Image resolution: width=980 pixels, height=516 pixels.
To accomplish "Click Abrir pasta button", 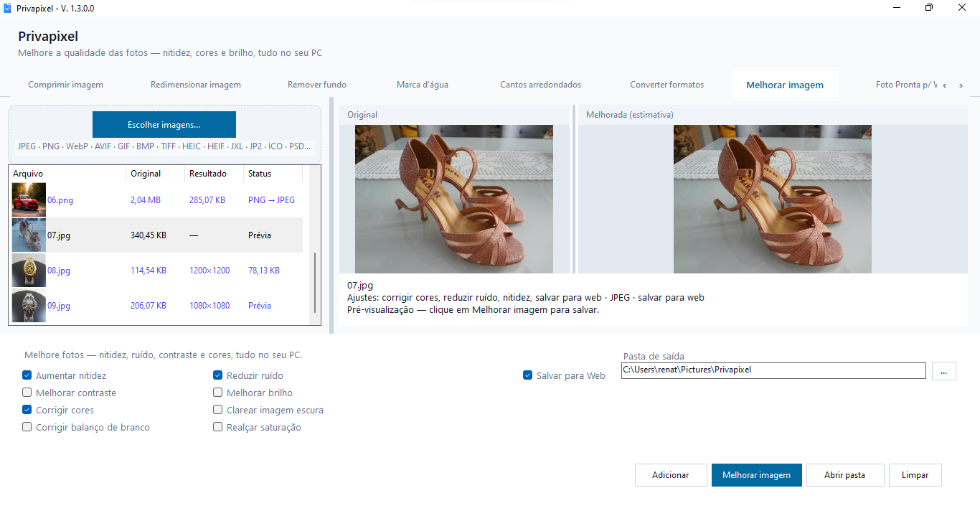I will click(845, 475).
